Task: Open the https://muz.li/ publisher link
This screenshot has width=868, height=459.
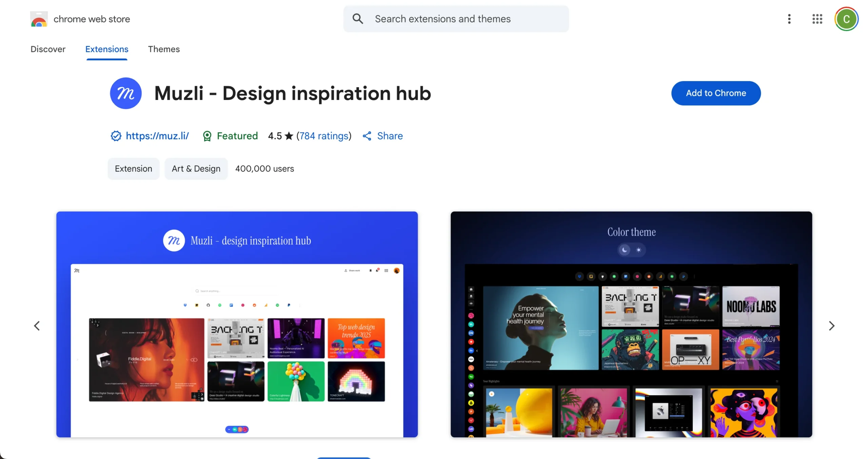Action: tap(157, 136)
